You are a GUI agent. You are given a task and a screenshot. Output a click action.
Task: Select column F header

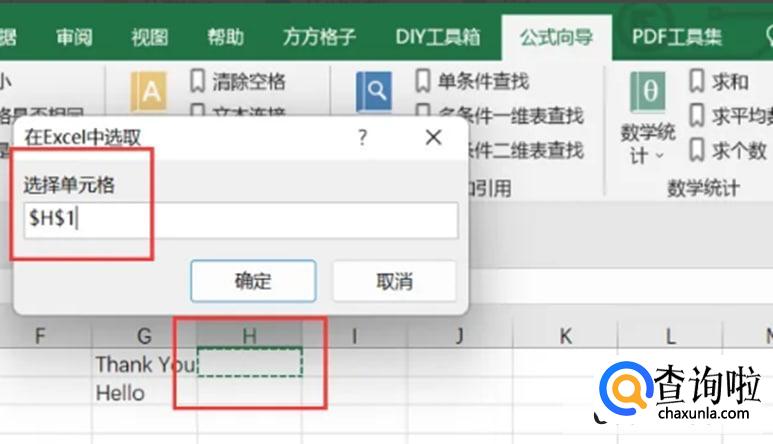[40, 336]
